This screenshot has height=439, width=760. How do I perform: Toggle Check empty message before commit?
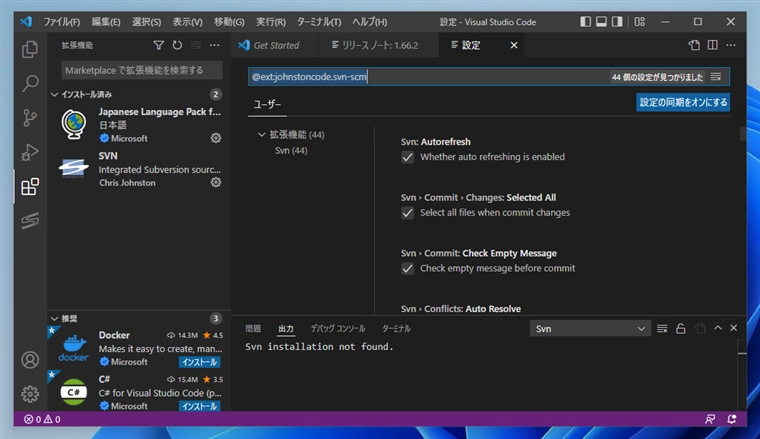click(408, 268)
